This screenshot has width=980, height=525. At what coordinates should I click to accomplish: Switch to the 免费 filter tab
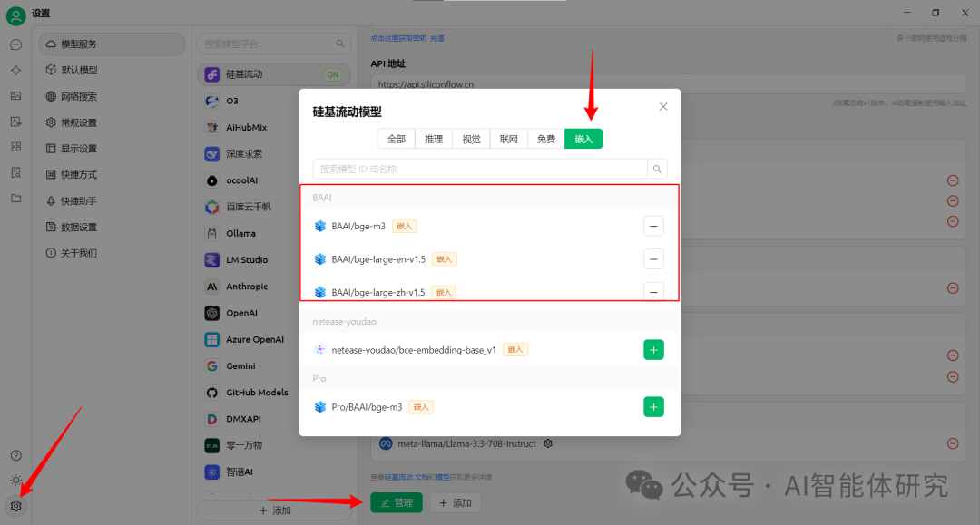[x=546, y=139]
